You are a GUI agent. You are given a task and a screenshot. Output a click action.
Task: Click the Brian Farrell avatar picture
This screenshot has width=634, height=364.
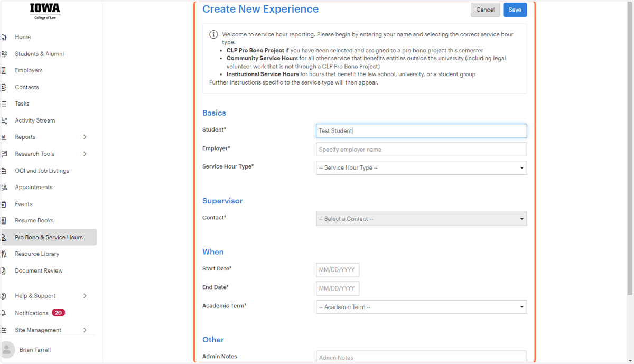[7, 350]
